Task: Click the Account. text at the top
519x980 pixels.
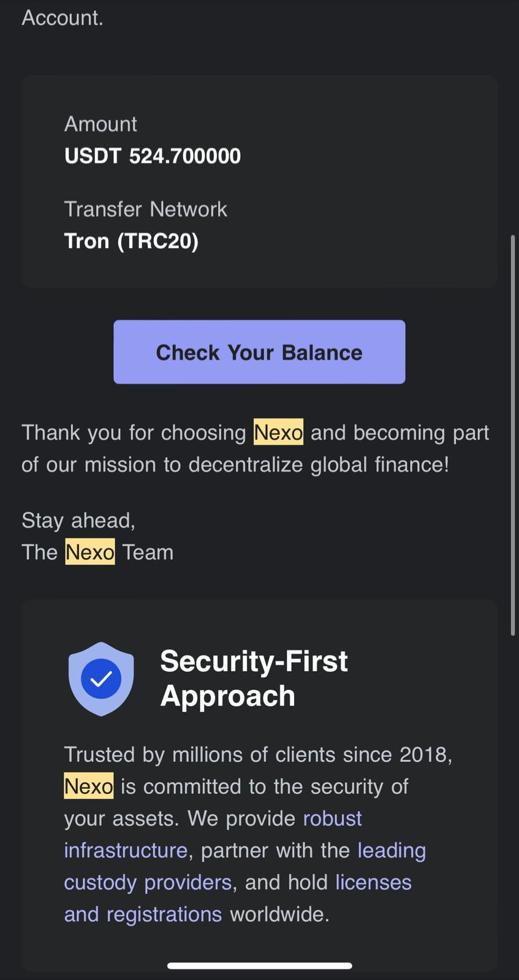Action: tap(63, 17)
